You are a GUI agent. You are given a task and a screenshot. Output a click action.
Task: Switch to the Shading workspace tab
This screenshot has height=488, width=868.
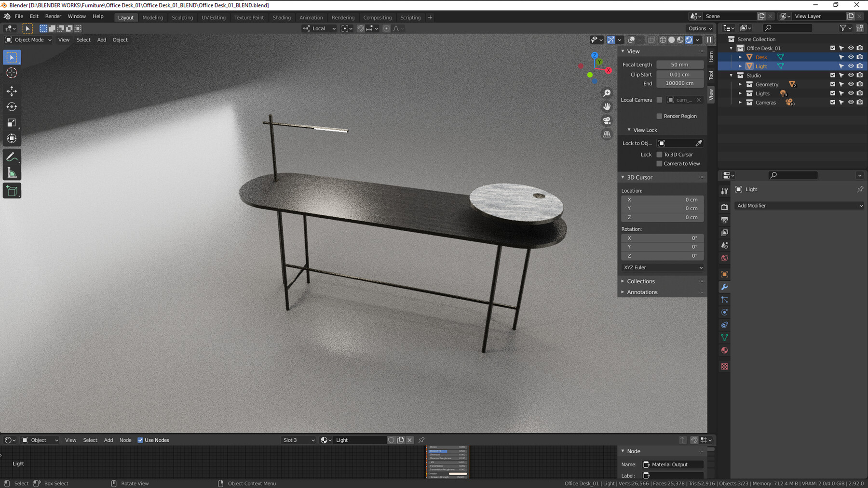click(282, 17)
